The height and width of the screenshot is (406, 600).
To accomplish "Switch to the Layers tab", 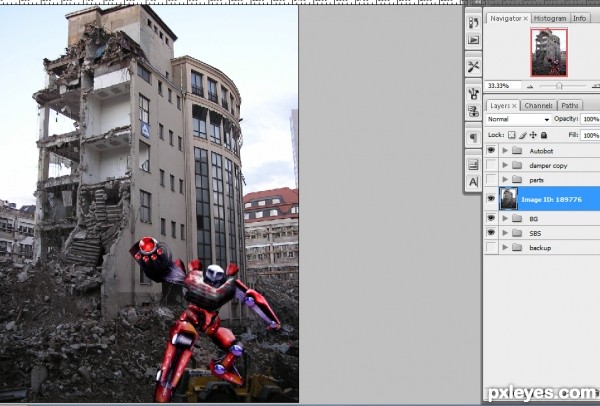I will [500, 106].
